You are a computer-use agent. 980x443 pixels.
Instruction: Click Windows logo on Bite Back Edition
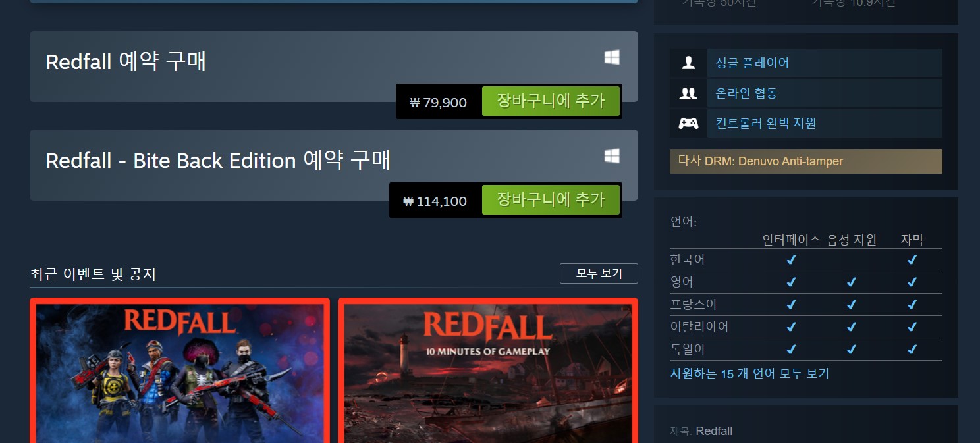(612, 156)
